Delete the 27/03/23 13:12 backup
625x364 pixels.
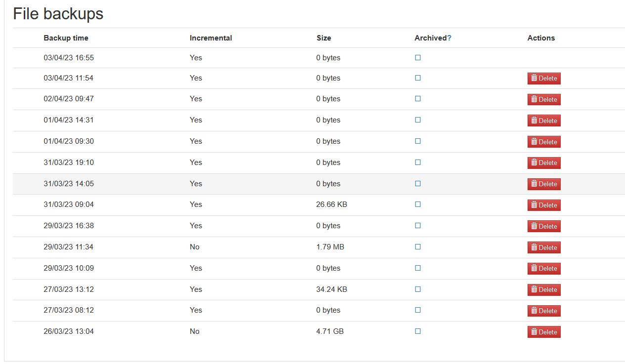(544, 290)
